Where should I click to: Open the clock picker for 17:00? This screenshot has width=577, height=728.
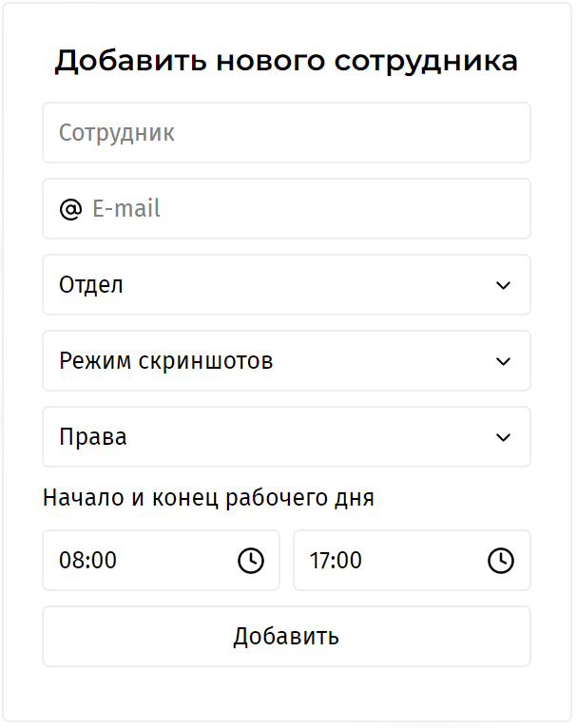pyautogui.click(x=501, y=561)
